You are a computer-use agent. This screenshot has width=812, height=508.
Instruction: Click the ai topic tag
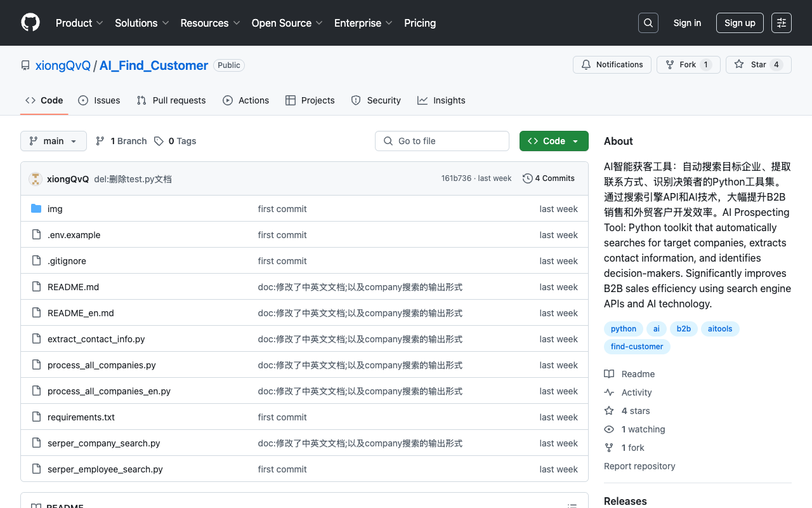657,329
